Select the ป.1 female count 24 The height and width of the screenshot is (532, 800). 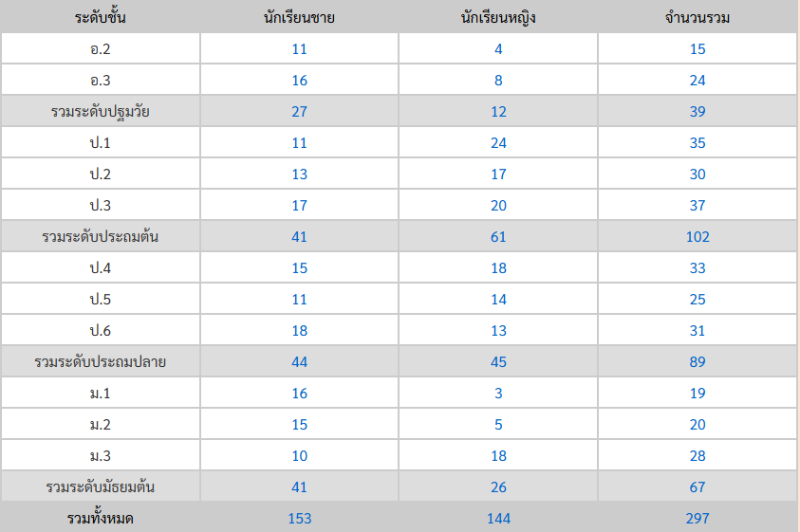(498, 143)
